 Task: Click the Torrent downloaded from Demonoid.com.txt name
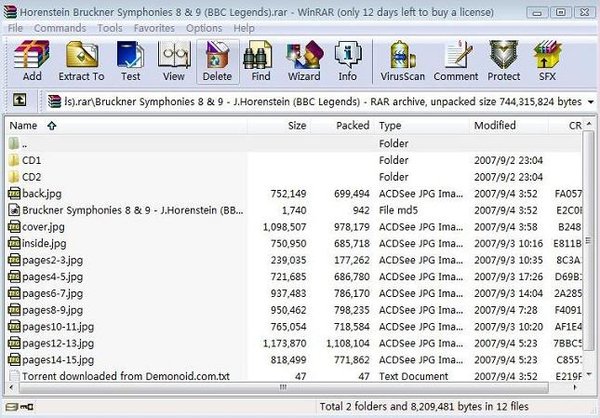coord(126,376)
